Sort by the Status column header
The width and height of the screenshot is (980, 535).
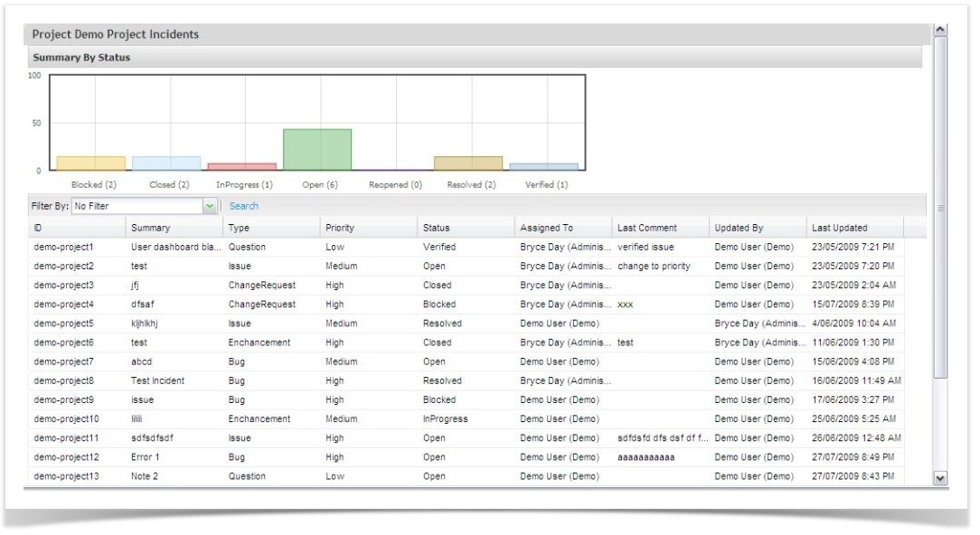436,228
